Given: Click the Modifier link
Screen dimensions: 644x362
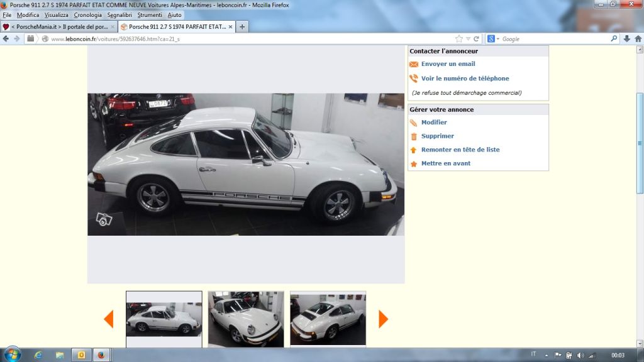Looking at the screenshot, I should tap(434, 123).
